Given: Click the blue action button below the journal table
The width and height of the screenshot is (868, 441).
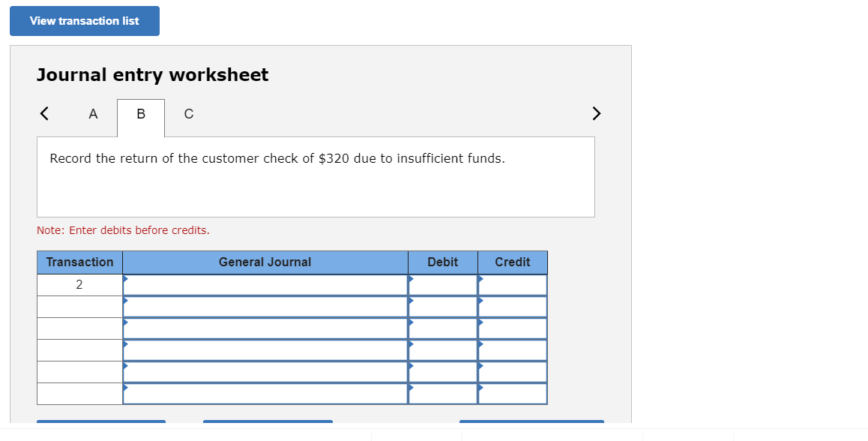Looking at the screenshot, I should pyautogui.click(x=101, y=424).
